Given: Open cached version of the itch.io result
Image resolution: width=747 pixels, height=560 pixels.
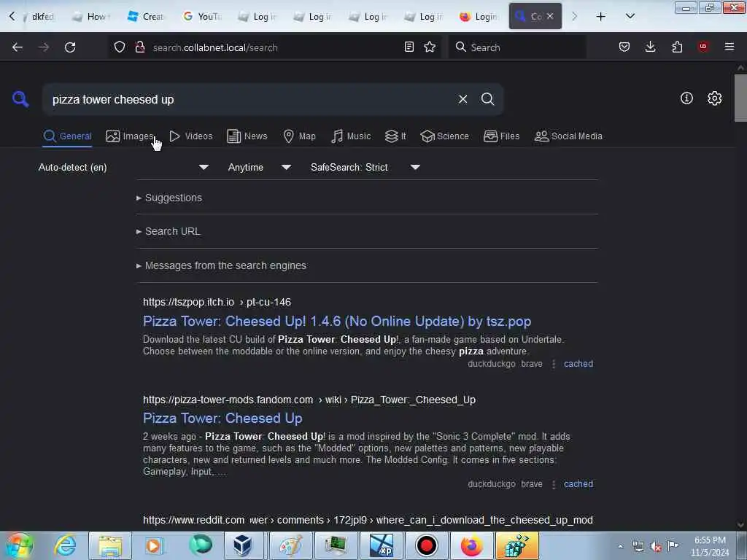Looking at the screenshot, I should [x=578, y=364].
